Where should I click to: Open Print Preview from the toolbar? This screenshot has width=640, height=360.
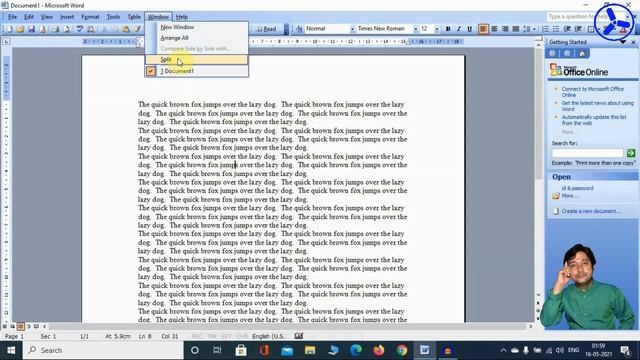[67, 29]
